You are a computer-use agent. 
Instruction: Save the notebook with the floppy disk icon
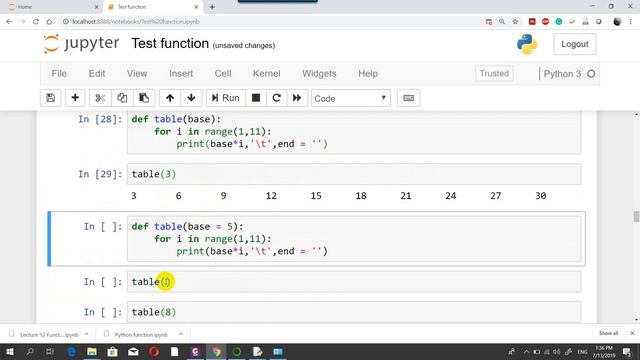pyautogui.click(x=51, y=98)
